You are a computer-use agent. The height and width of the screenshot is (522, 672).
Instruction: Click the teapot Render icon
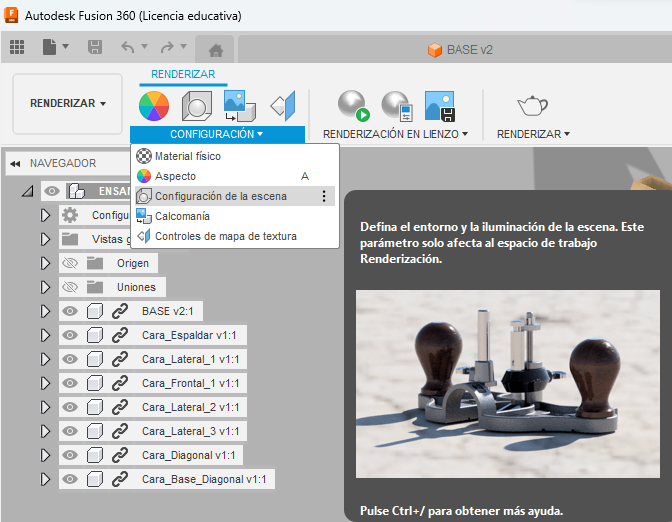532,105
